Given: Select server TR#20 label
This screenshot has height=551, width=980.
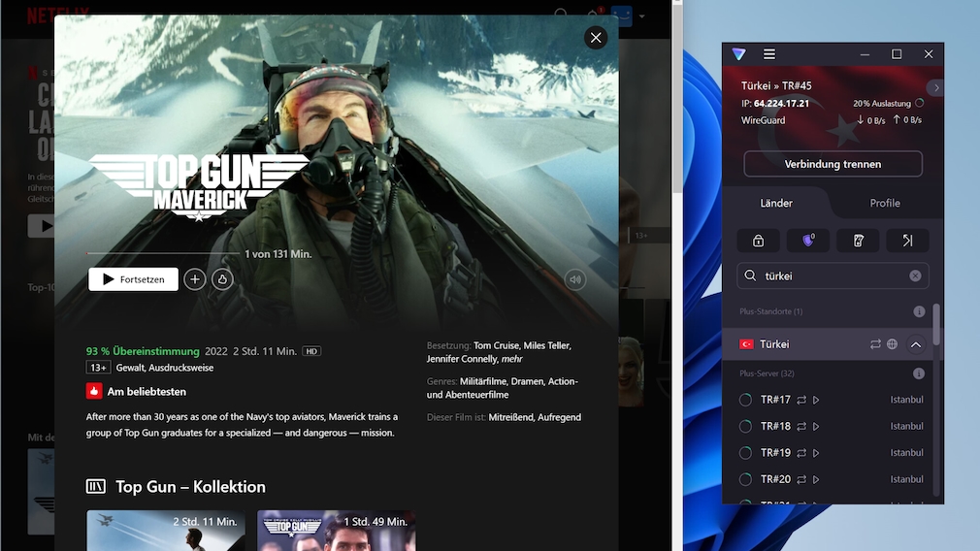Looking at the screenshot, I should click(775, 479).
